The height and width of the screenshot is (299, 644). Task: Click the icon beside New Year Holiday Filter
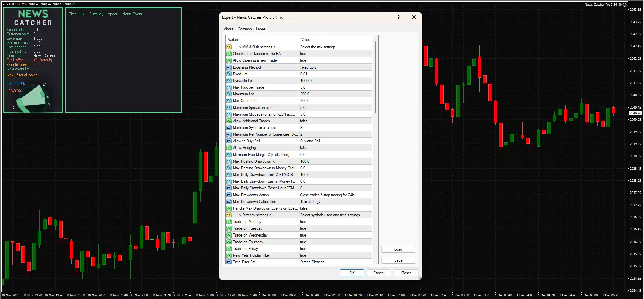pos(229,255)
